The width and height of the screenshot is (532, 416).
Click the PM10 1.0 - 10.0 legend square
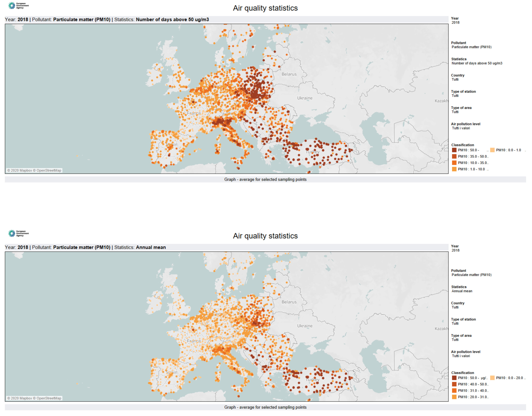point(454,169)
